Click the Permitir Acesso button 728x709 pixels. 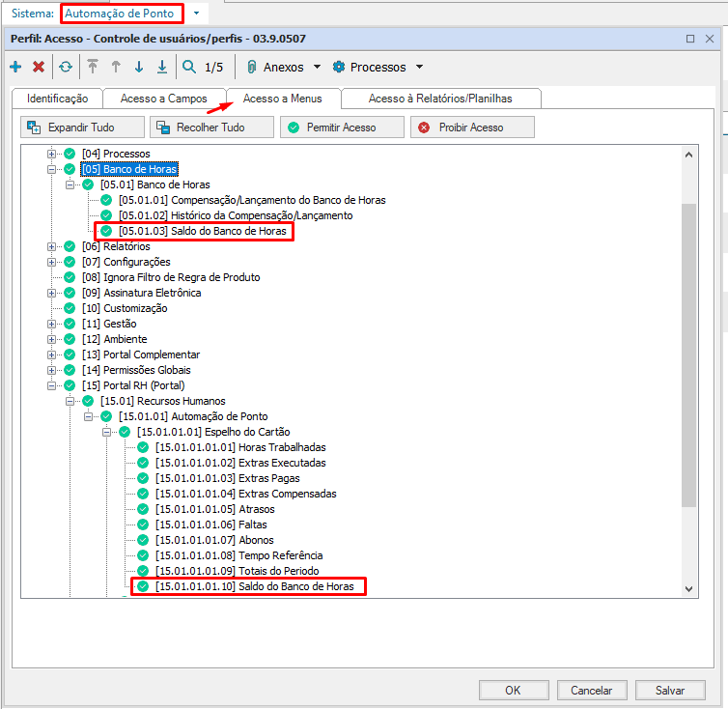pyautogui.click(x=342, y=128)
